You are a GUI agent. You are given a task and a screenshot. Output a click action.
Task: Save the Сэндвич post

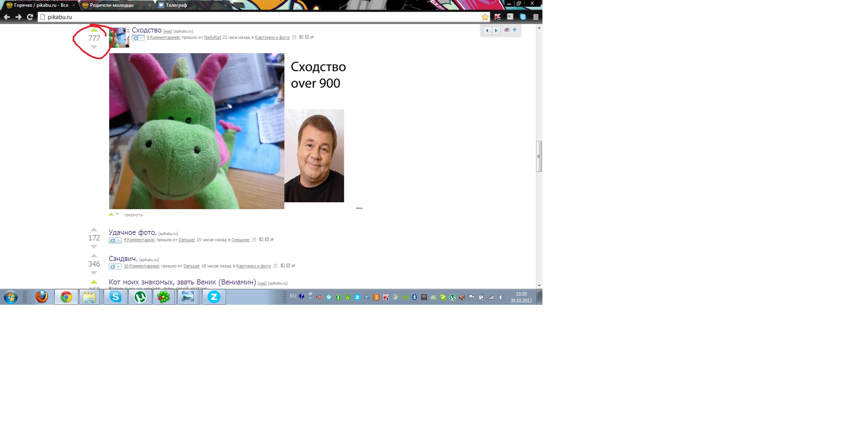(x=276, y=266)
